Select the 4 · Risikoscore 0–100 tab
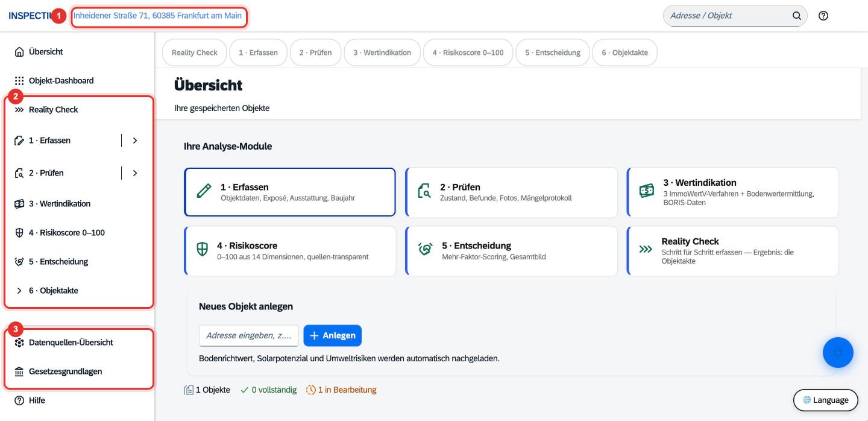868x421 pixels. pos(468,52)
